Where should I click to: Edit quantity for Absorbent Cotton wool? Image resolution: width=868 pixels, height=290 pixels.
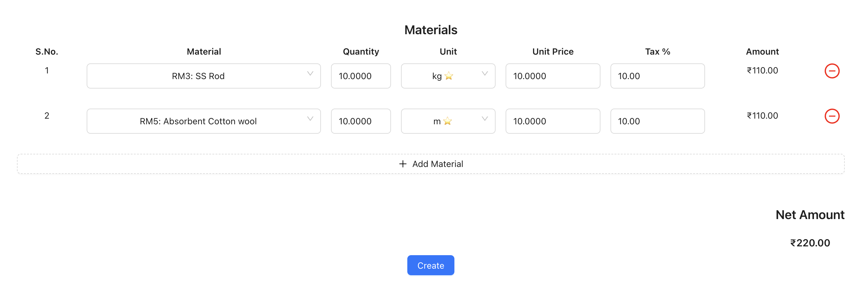(361, 121)
